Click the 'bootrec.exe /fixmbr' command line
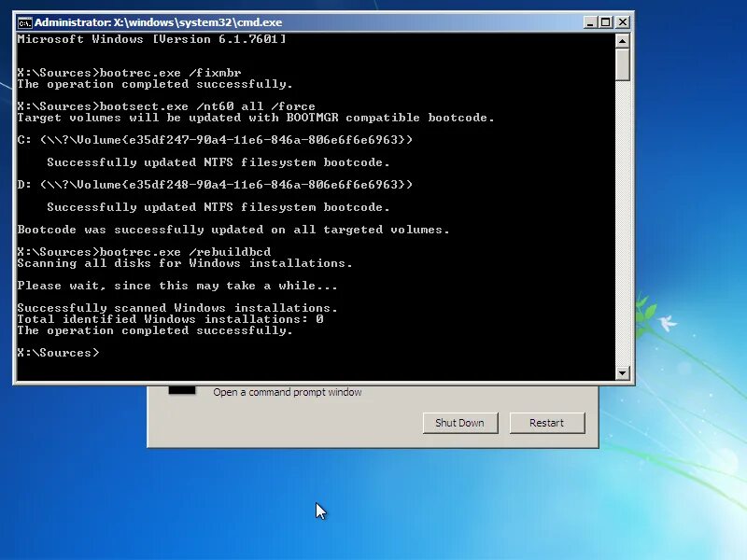Viewport: 747px width, 560px height. coord(129,73)
